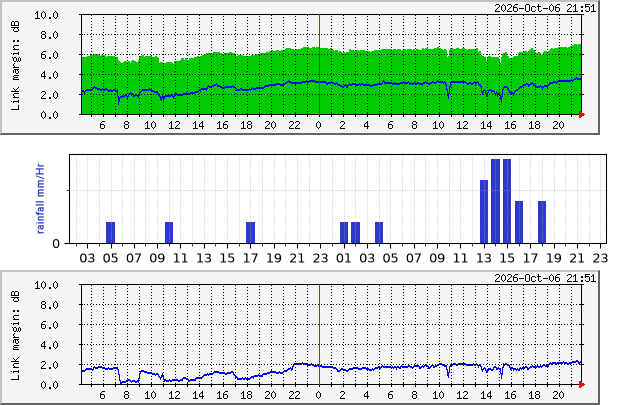
Task: Click the 'rainfall mm/Hr' axis title
Action: (40, 198)
